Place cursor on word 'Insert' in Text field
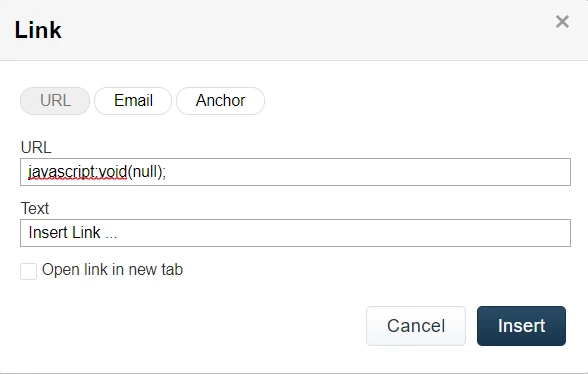This screenshot has height=374, width=588. (48, 233)
